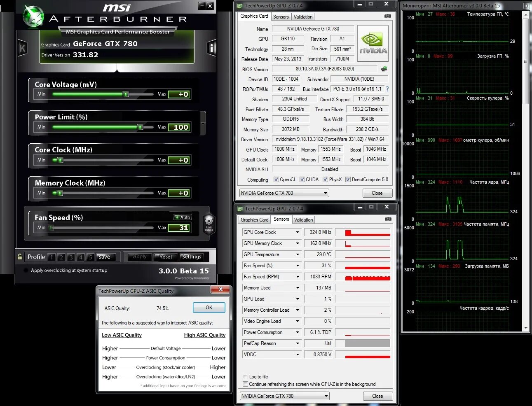Open Validation tab in Sensors window

pos(304,220)
